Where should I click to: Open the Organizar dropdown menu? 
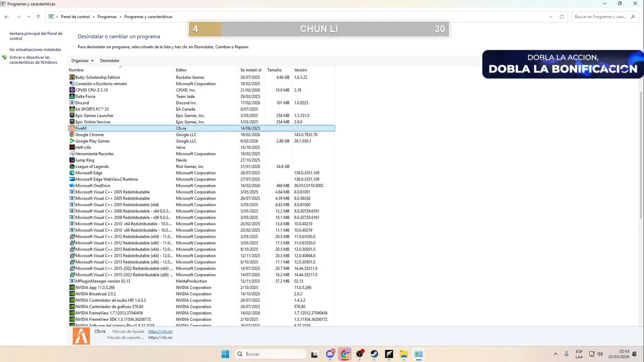tap(83, 61)
